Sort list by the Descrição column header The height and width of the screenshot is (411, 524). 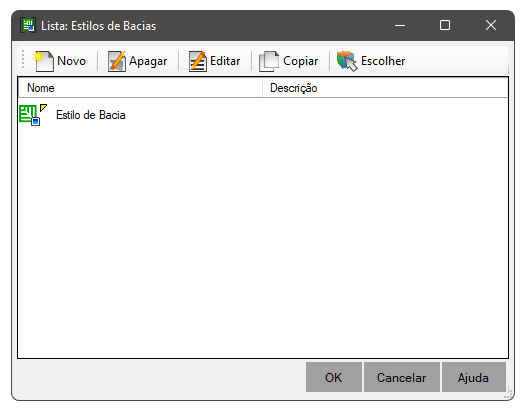click(x=385, y=88)
